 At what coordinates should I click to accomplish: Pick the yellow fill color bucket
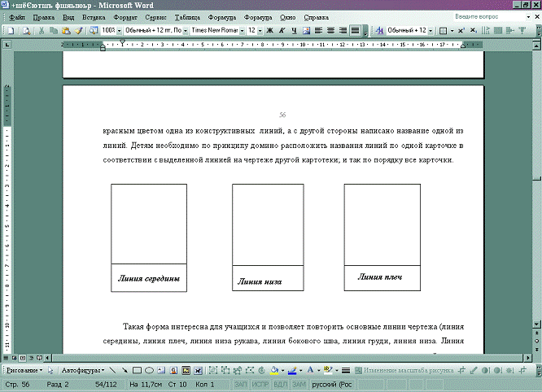click(273, 369)
